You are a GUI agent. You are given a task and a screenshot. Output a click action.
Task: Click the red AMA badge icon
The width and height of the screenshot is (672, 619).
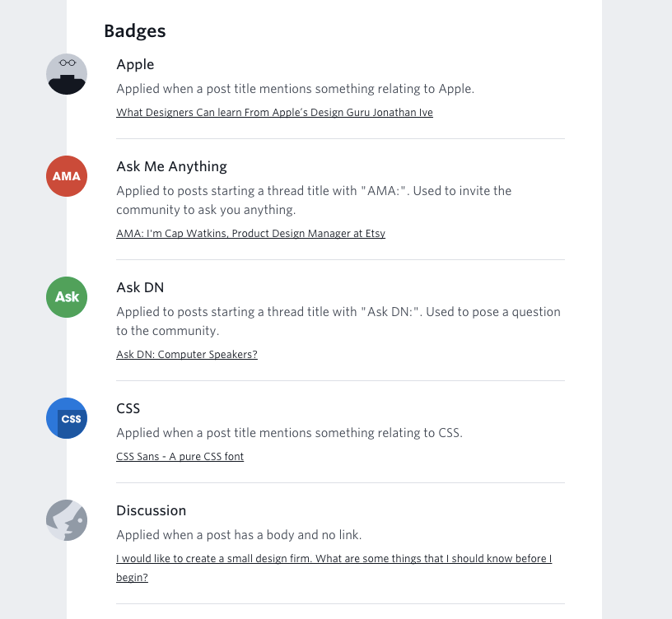click(67, 176)
